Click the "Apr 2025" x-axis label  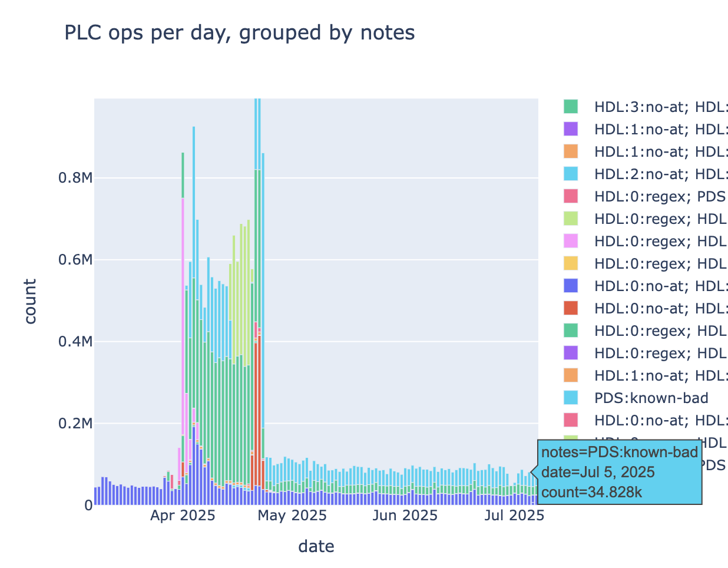(x=183, y=516)
